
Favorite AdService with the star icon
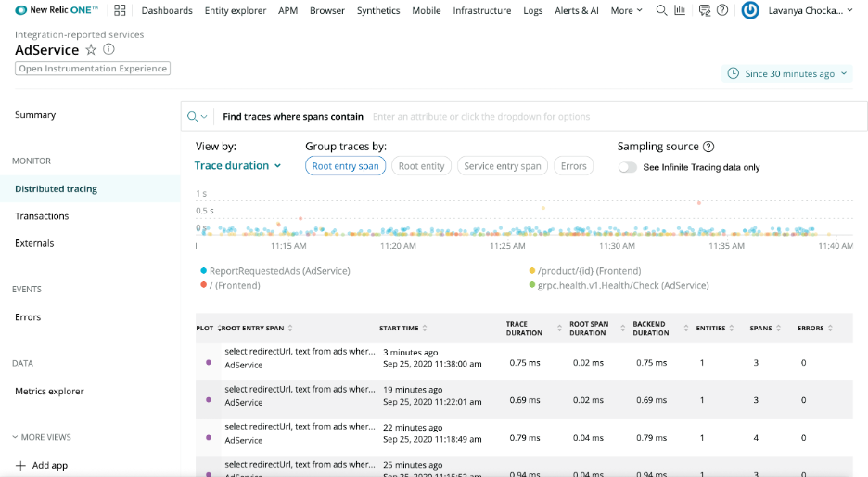point(91,50)
